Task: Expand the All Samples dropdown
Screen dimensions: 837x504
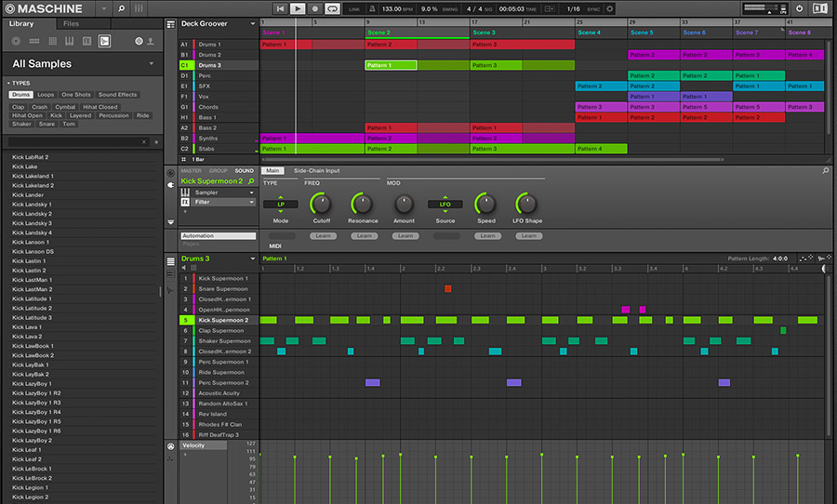Action: point(152,64)
